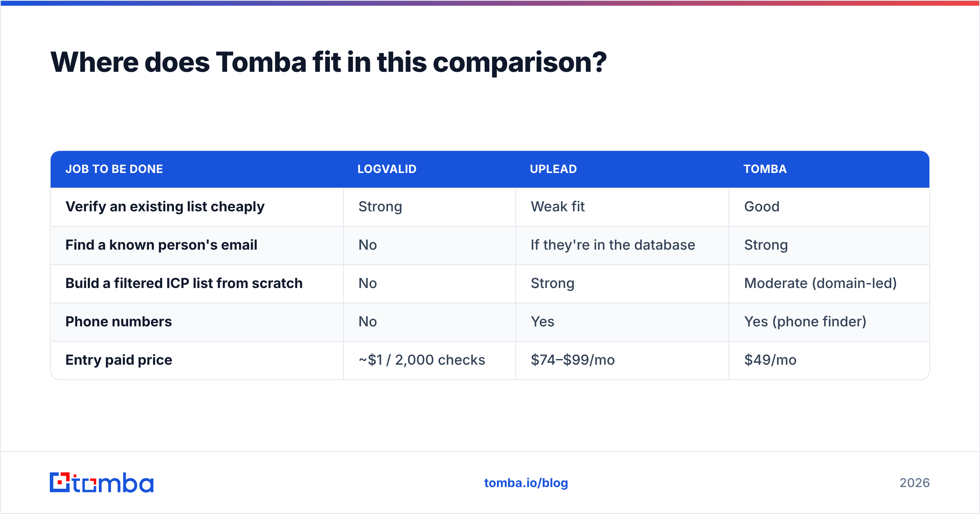
Task: Select the UPLEAD column header
Action: (553, 169)
